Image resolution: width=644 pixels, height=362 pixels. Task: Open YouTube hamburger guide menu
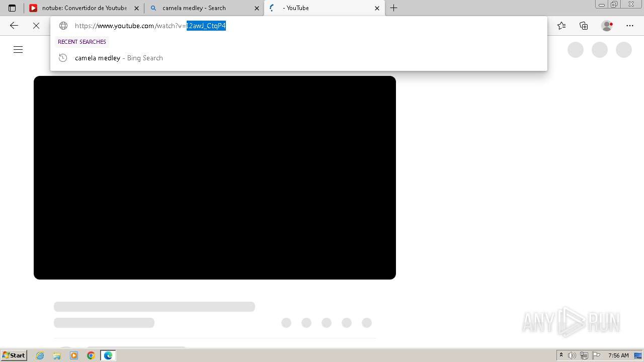click(x=18, y=49)
